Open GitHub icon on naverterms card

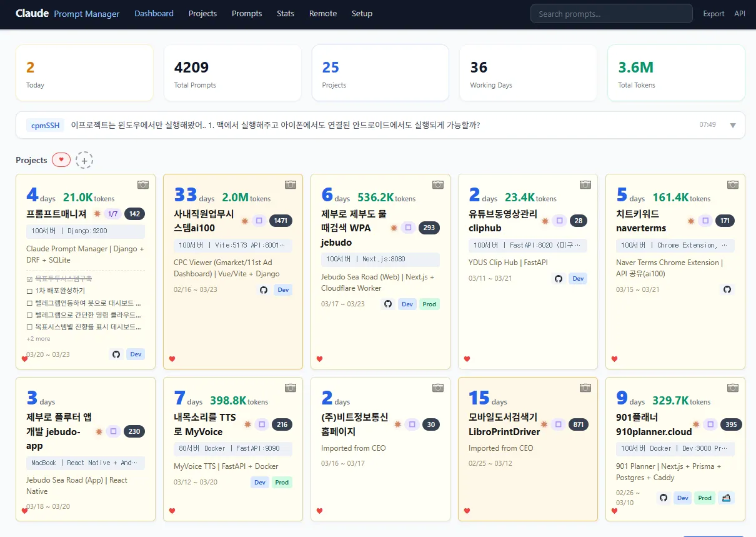727,290
